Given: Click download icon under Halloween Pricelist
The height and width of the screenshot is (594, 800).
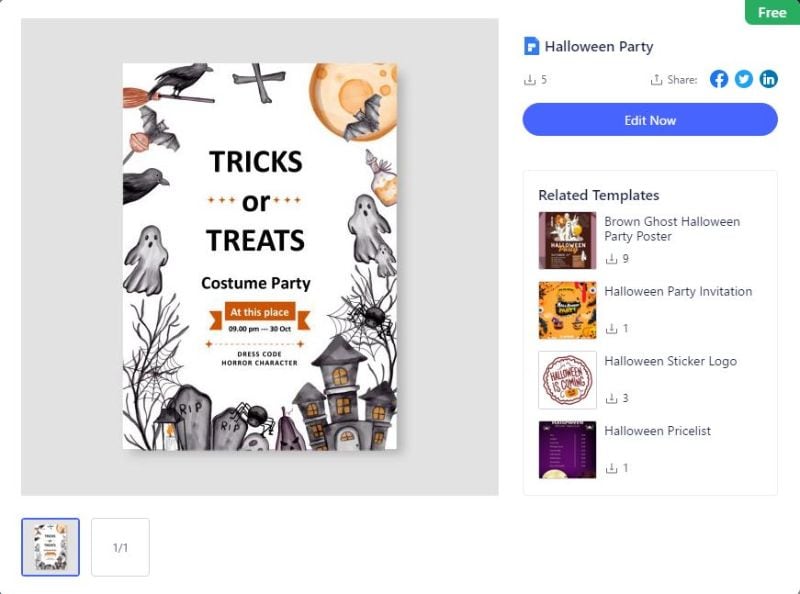Looking at the screenshot, I should 611,468.
